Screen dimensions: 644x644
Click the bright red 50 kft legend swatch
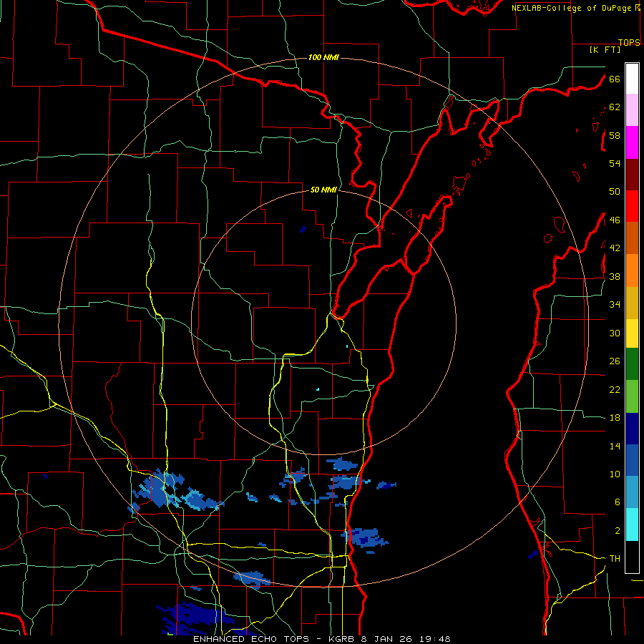coord(632,206)
